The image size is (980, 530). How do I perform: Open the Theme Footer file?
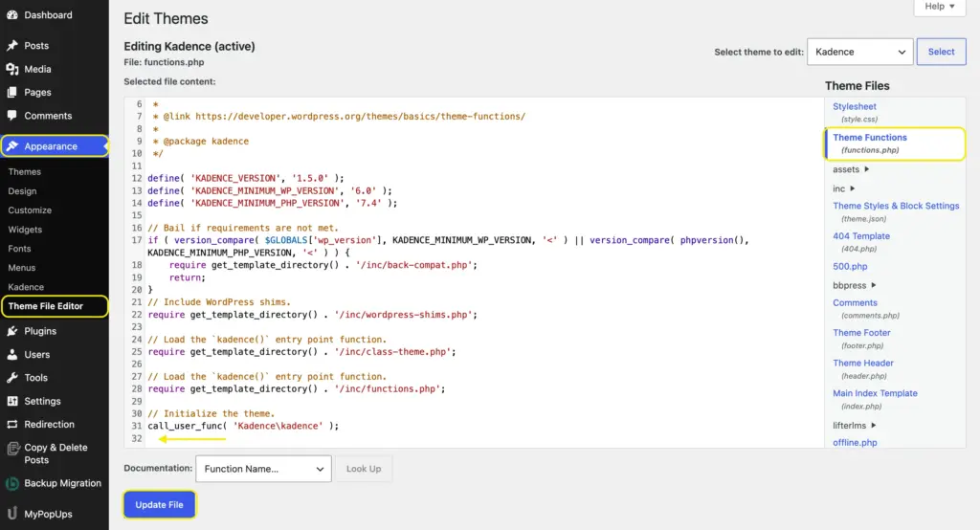pyautogui.click(x=861, y=333)
